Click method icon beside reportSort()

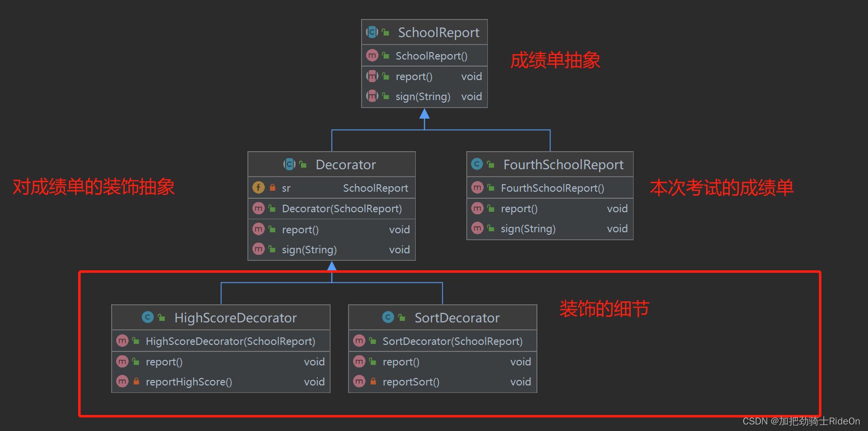(x=359, y=381)
